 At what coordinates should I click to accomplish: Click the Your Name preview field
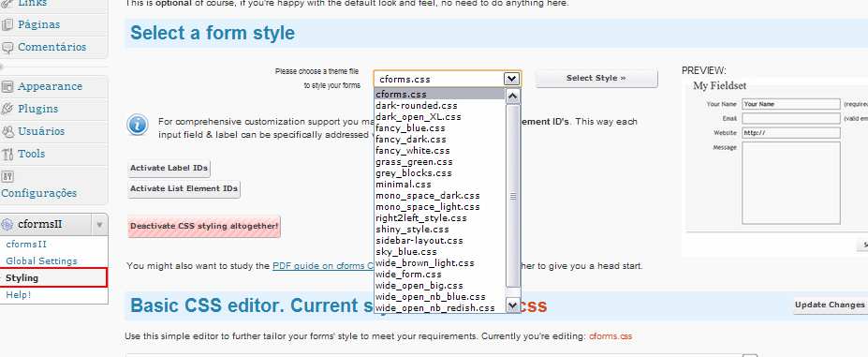(x=791, y=104)
